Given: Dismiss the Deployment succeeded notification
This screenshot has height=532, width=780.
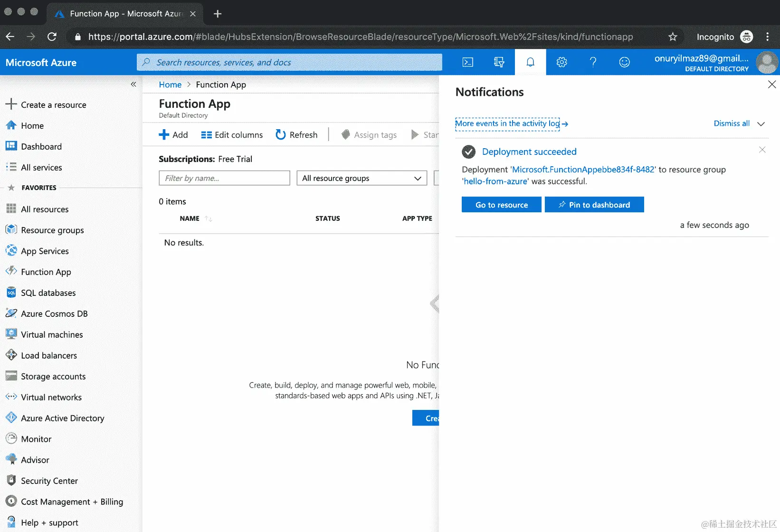Looking at the screenshot, I should click(762, 150).
